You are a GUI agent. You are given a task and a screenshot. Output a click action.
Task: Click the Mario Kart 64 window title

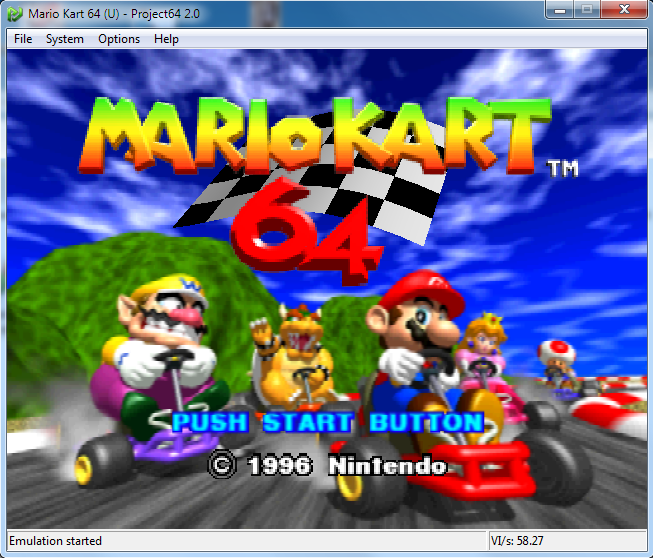point(114,14)
